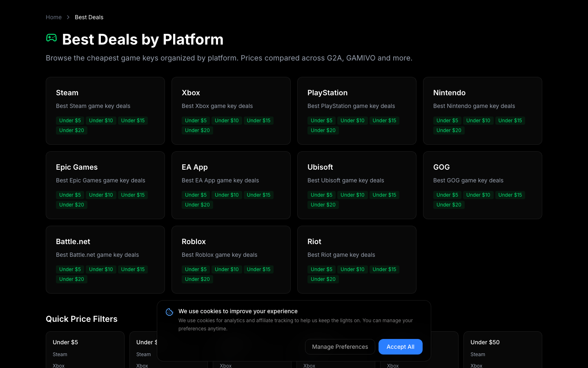Image resolution: width=588 pixels, height=368 pixels.
Task: Select Under $5 tag in GOG card
Action: click(x=447, y=195)
